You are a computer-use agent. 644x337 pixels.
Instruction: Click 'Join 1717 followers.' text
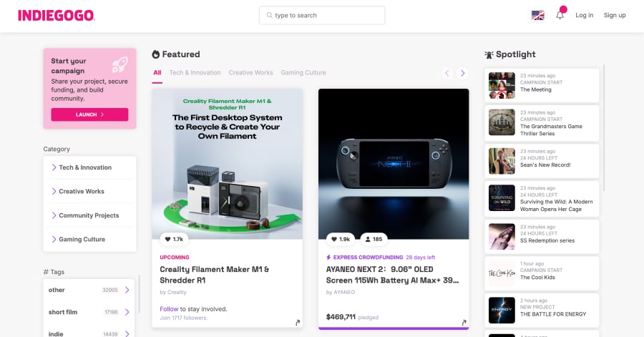tap(184, 318)
